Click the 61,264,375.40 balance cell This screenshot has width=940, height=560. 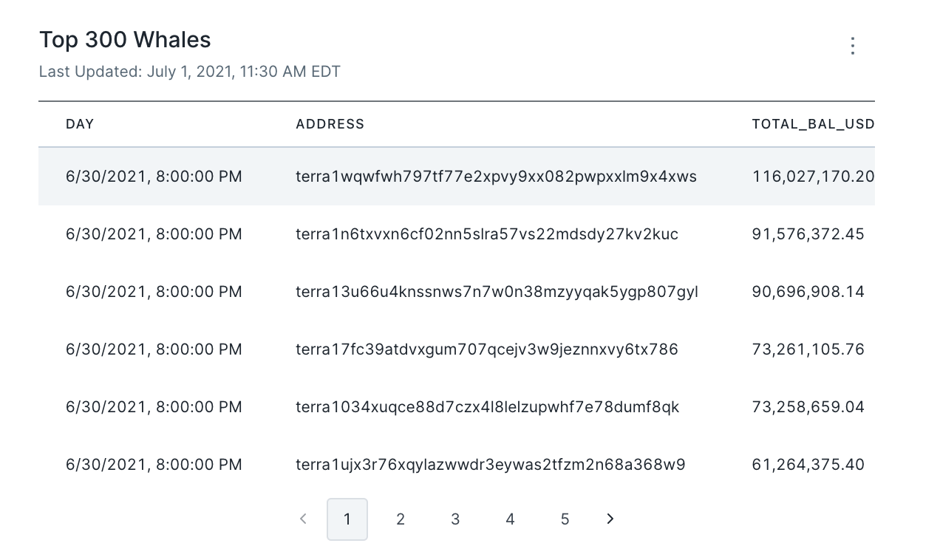coord(808,465)
